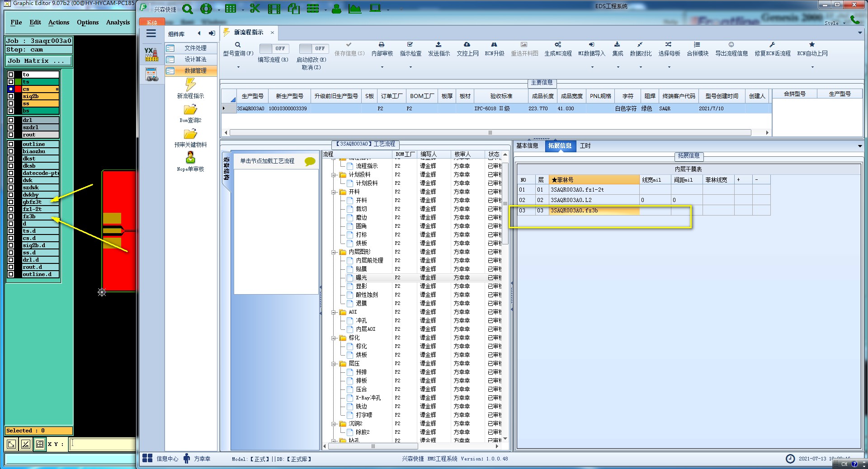
Task: Click the X Y coordinate input field
Action: tap(103, 444)
